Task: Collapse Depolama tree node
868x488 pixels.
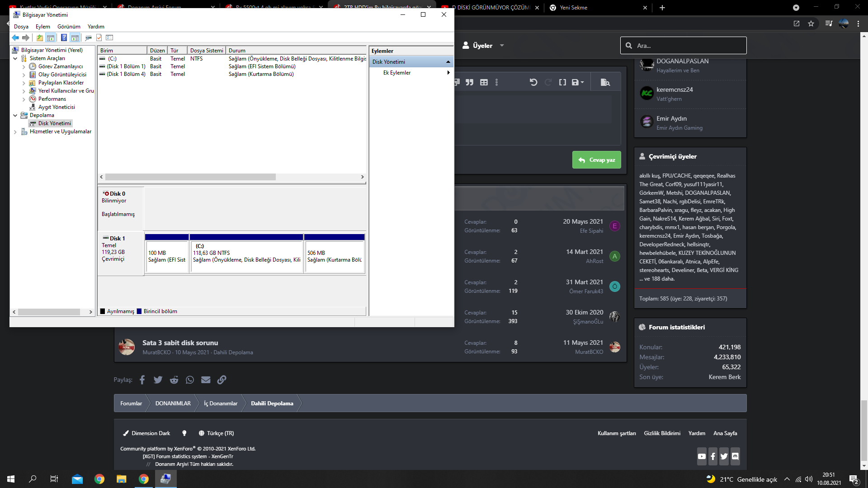Action: [x=15, y=115]
